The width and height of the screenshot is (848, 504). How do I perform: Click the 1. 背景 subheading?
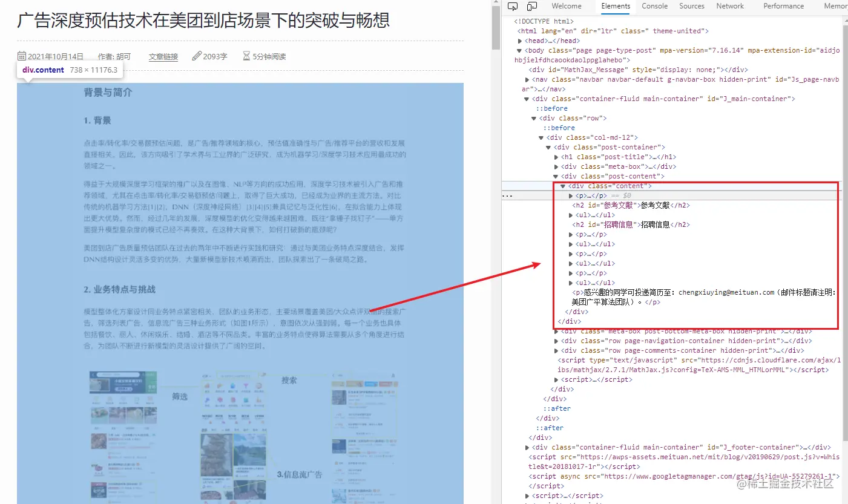(x=97, y=120)
